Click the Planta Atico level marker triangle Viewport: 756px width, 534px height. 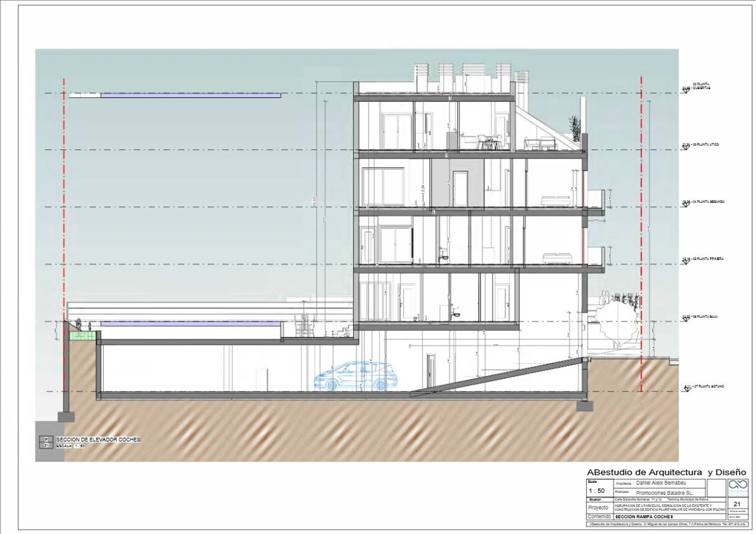click(686, 147)
